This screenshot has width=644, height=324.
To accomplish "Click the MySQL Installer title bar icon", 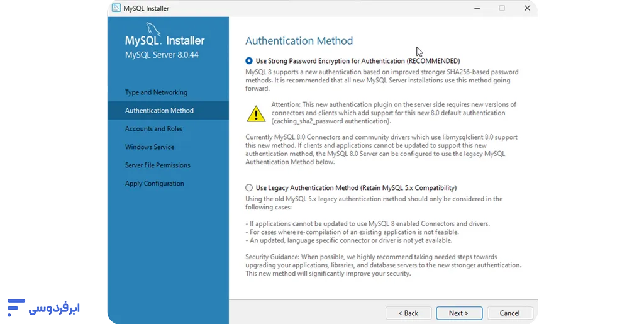I will [x=116, y=8].
